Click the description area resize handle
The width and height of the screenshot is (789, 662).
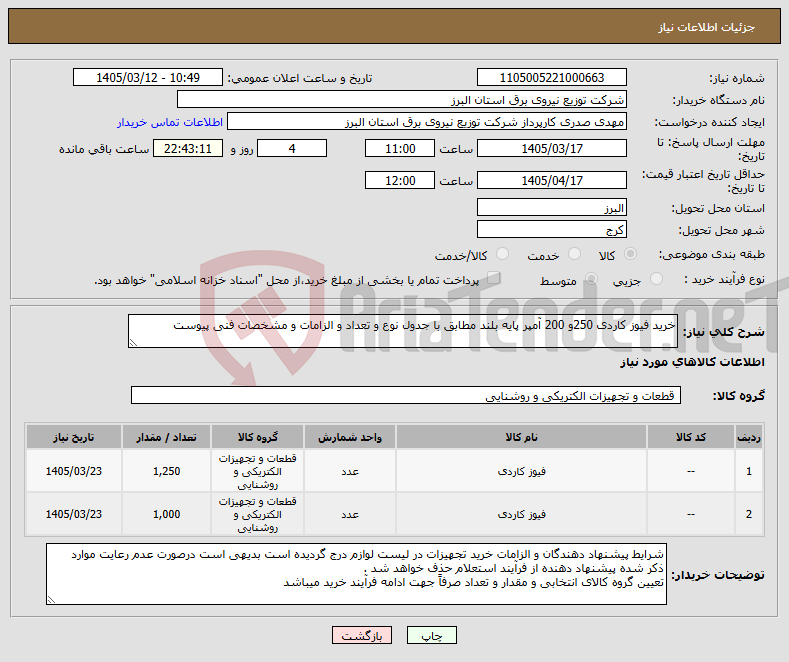point(133,343)
